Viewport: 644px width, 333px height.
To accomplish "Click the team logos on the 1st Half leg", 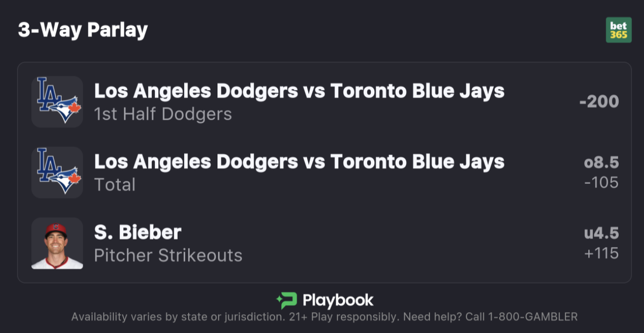I will point(57,101).
